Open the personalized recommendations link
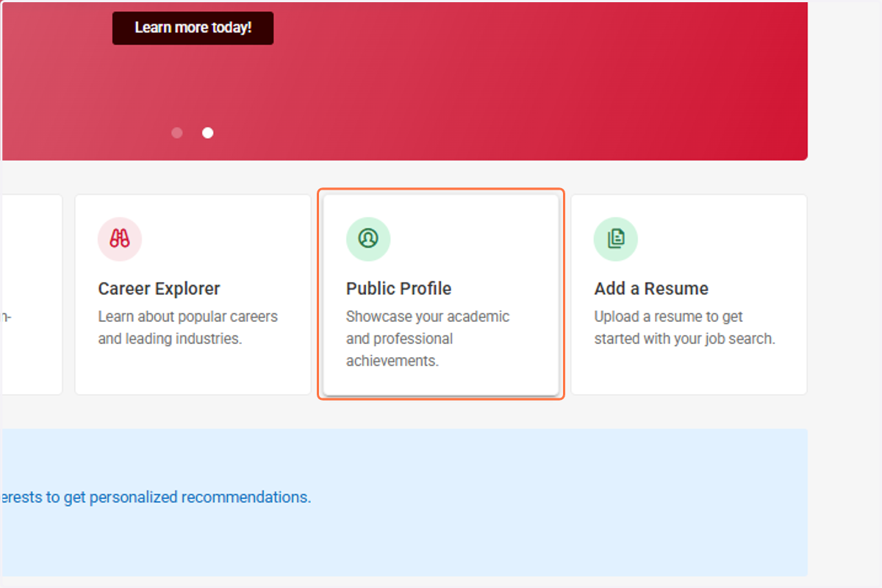This screenshot has width=882, height=588. point(156,497)
